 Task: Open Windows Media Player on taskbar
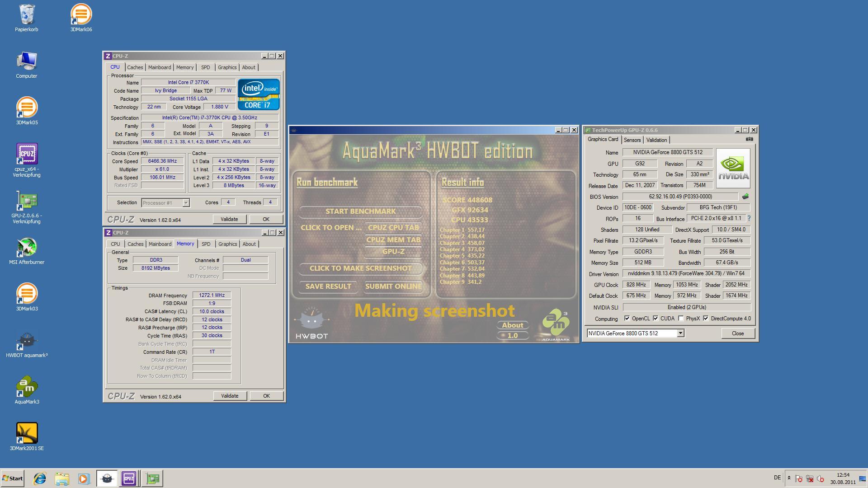click(x=84, y=479)
